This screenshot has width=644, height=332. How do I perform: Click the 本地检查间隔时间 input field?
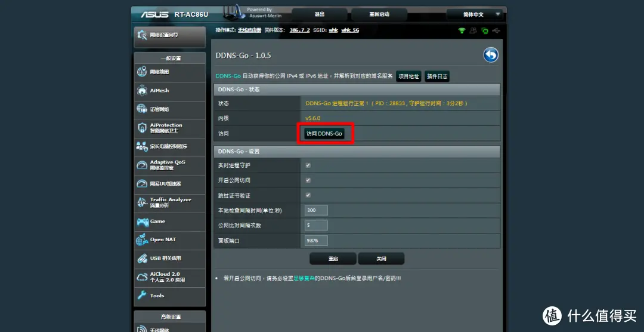point(316,210)
